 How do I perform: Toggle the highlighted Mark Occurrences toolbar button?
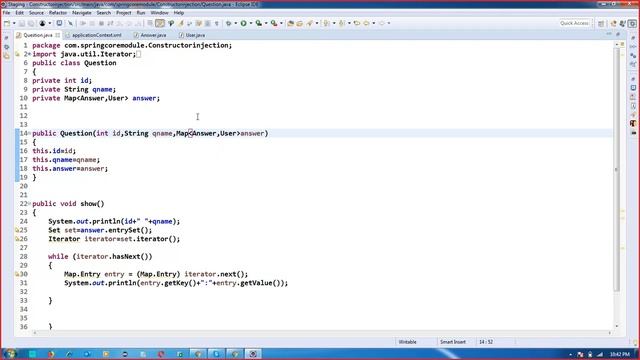tap(160, 23)
